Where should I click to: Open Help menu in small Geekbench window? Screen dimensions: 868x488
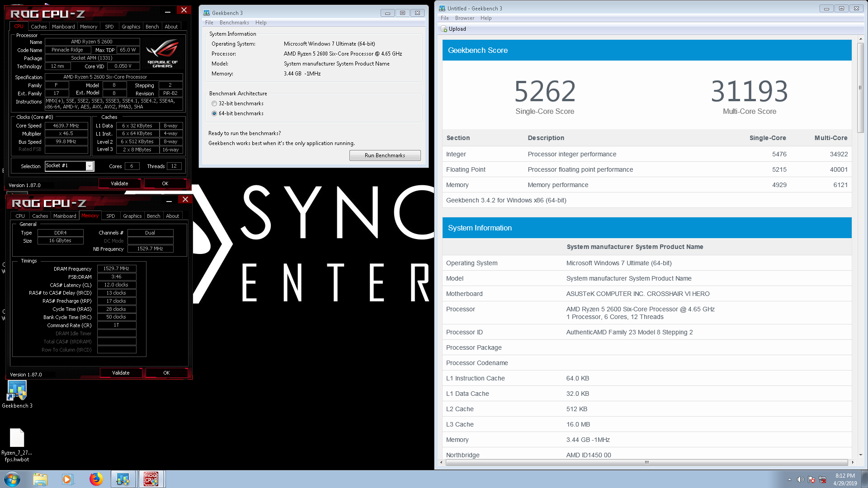pyautogui.click(x=261, y=23)
